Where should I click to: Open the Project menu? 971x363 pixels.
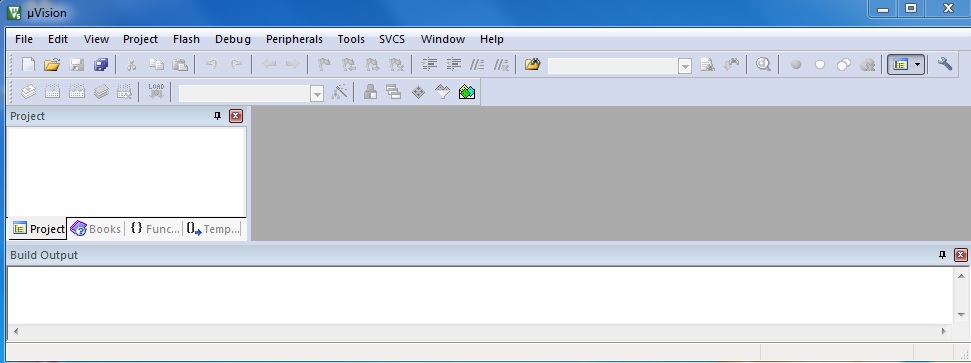point(140,39)
